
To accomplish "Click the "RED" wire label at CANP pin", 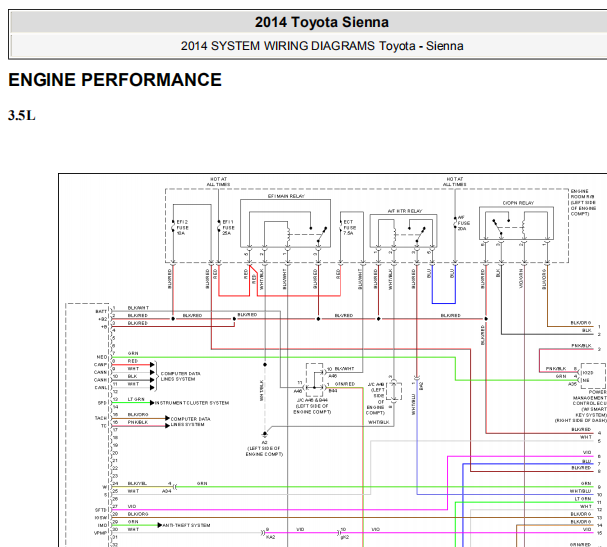I will coord(133,361).
